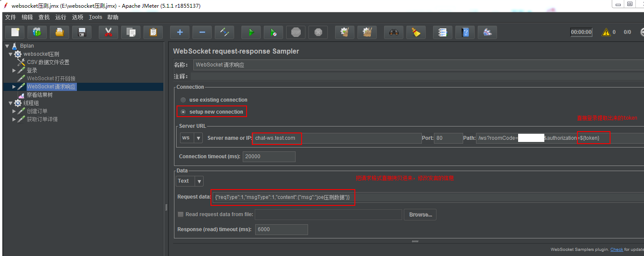
Task: Start the test with green play icon
Action: click(x=251, y=32)
